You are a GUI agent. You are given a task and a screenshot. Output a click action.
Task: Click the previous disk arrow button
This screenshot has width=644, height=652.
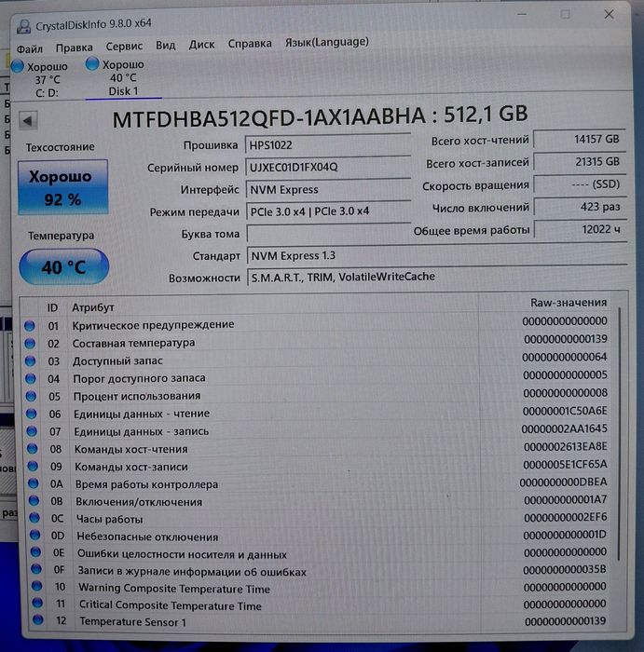tap(28, 121)
